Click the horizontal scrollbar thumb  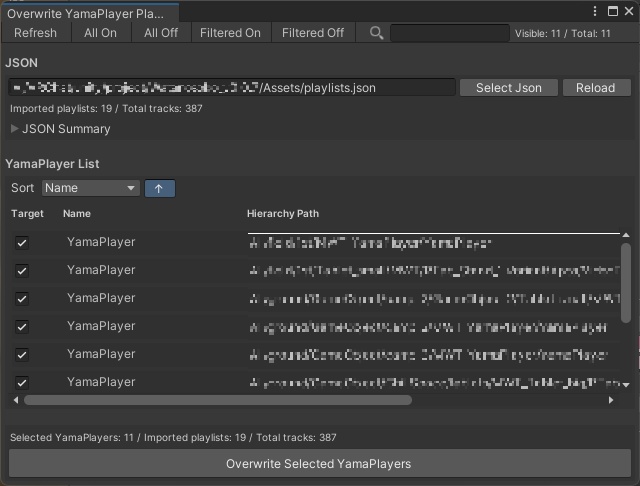(218, 400)
